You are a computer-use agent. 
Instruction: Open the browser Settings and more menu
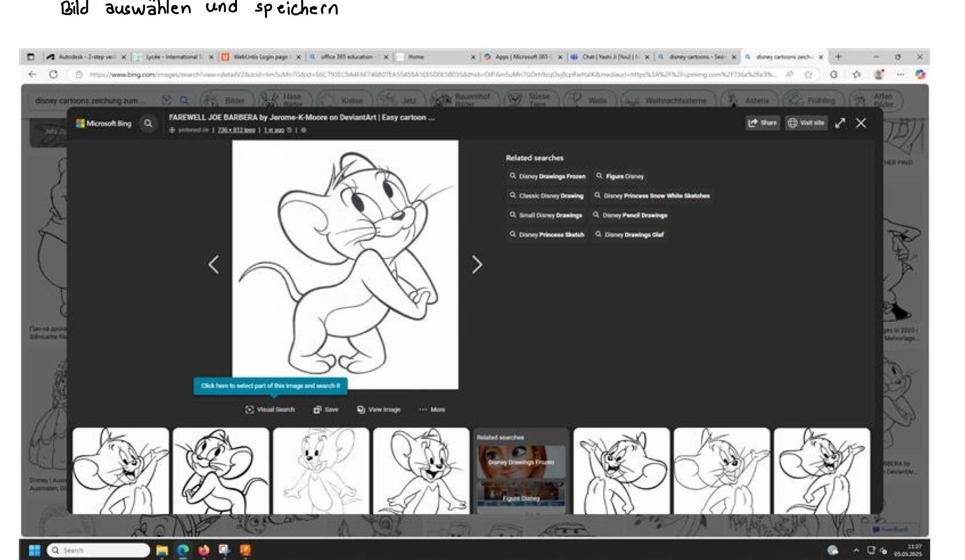coord(900,74)
